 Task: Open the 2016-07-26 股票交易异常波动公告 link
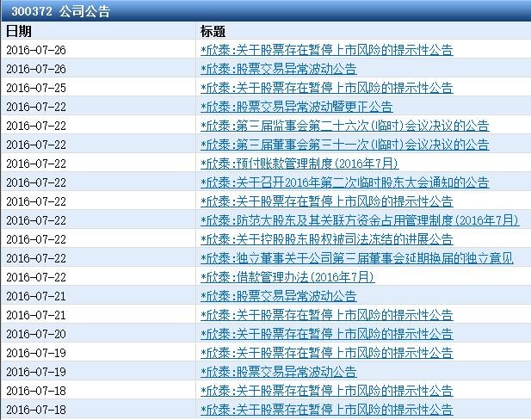[278, 69]
